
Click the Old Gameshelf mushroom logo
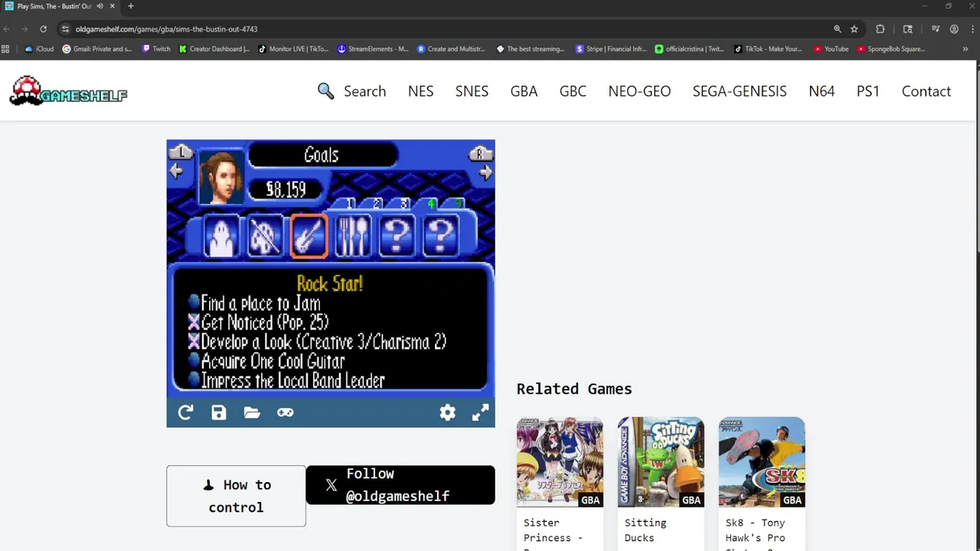point(68,91)
